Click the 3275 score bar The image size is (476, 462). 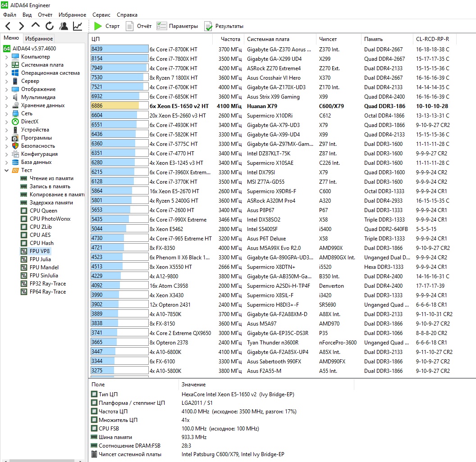point(119,371)
